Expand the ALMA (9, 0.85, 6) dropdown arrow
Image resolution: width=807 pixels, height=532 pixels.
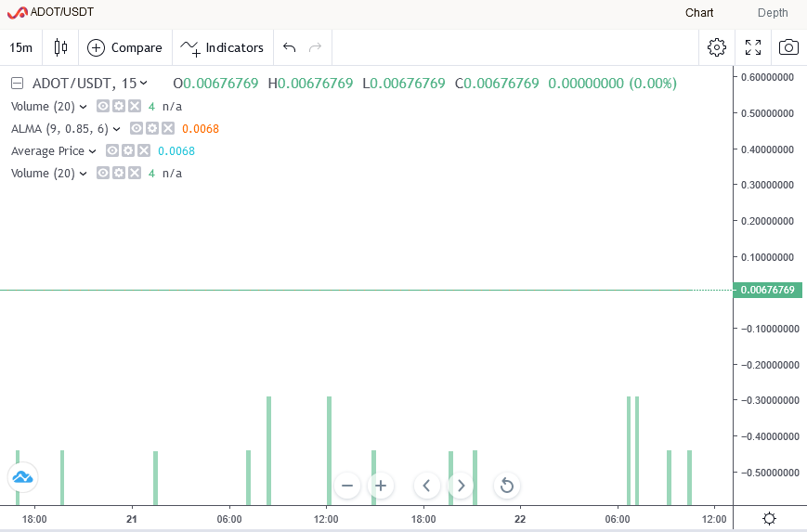[117, 129]
